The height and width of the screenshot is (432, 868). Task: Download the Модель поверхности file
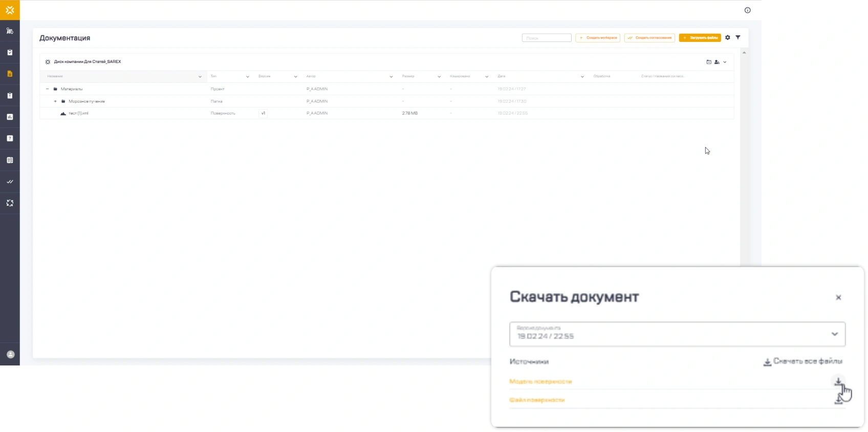tap(838, 381)
